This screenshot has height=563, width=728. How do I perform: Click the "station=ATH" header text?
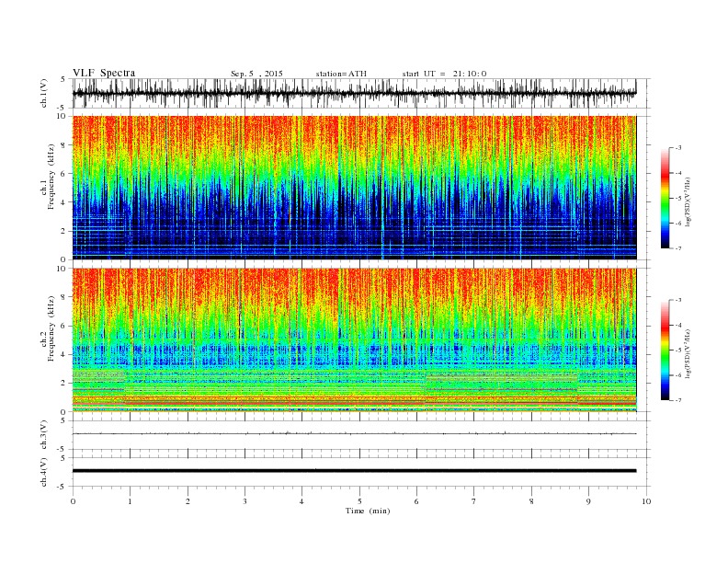(341, 74)
